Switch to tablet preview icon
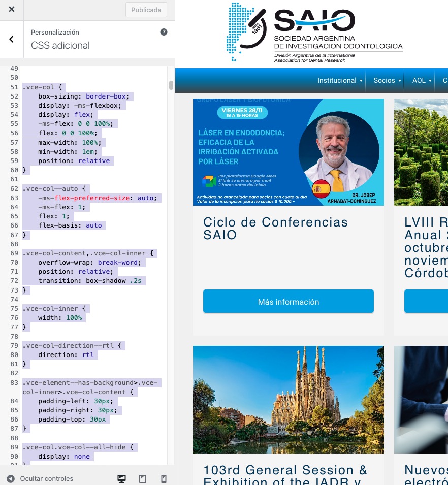448x485 pixels. click(143, 478)
